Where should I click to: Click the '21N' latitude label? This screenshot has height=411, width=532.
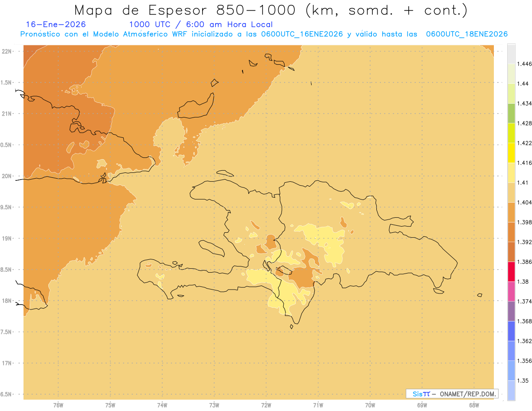pyautogui.click(x=7, y=114)
